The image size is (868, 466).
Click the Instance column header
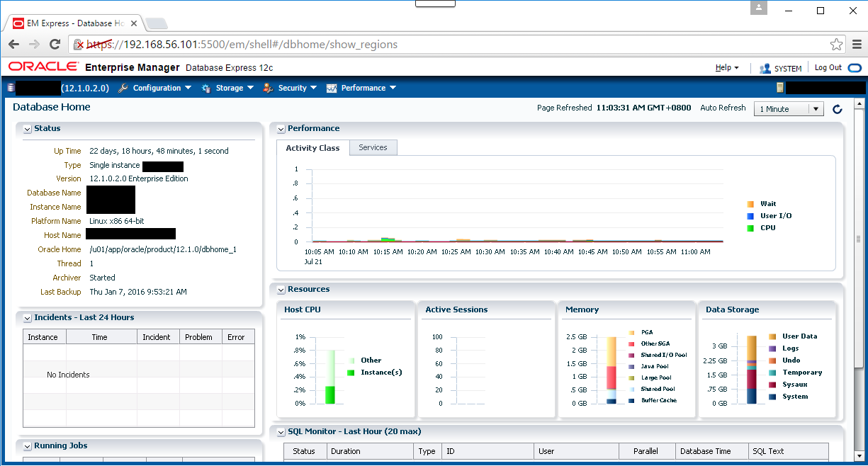(43, 337)
